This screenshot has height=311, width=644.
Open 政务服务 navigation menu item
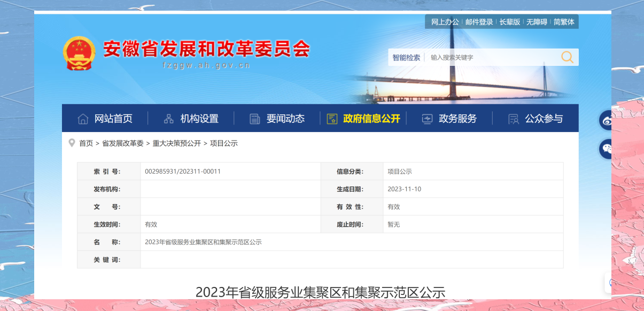coord(457,119)
